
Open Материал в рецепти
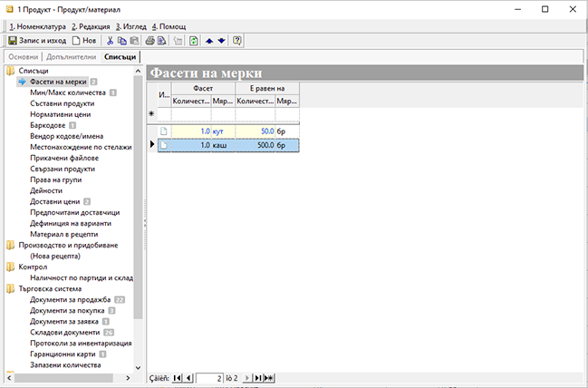point(64,234)
